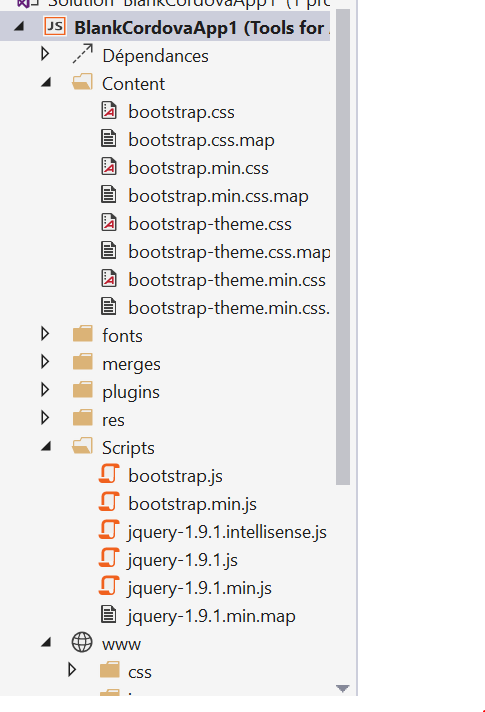Viewport: 485px width, 712px height.
Task: Click the document icon beside bootstrap.min.css.map
Action: click(x=109, y=195)
